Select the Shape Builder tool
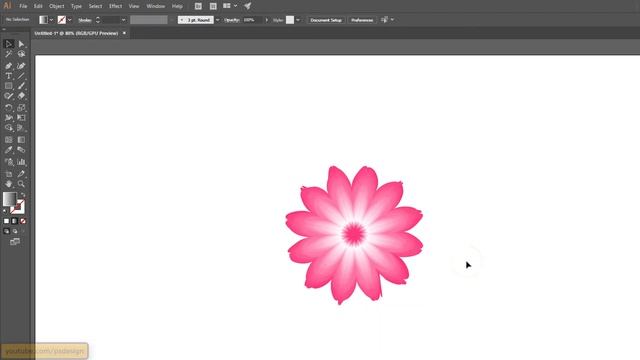This screenshot has height=360, width=640. coord(9,128)
